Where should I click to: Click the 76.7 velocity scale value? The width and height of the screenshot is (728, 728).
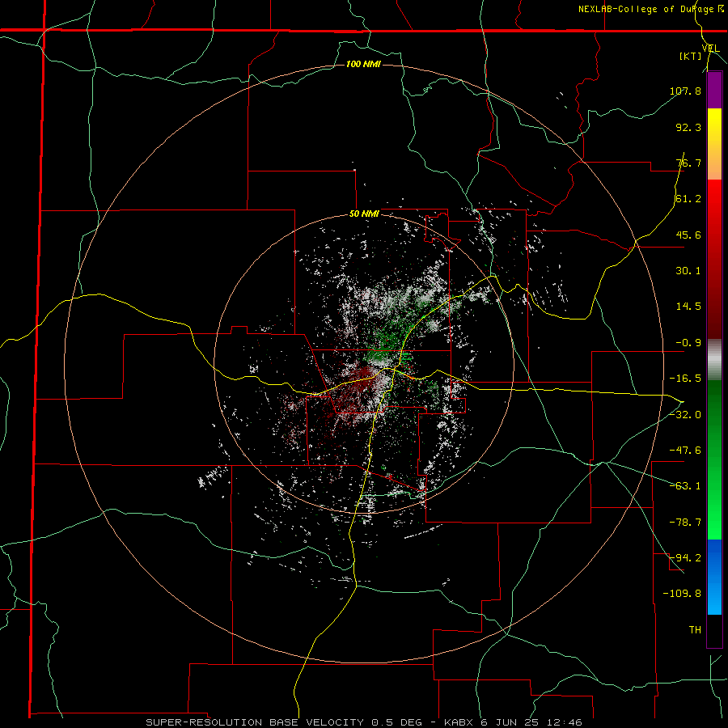pyautogui.click(x=688, y=163)
